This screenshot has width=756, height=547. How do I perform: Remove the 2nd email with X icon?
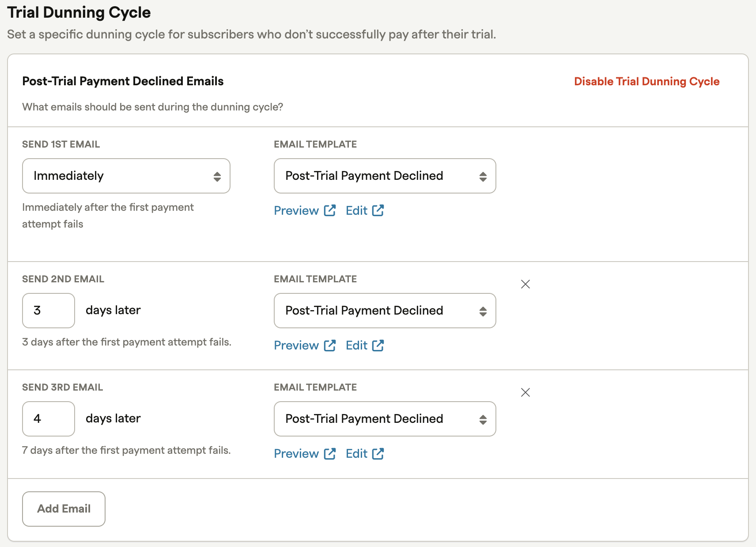(x=525, y=284)
